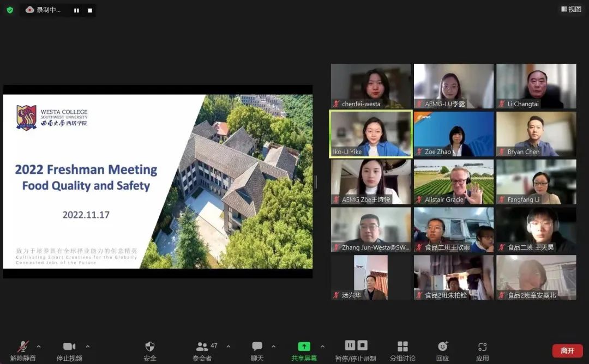Expand the arrow next to 参会者
The height and width of the screenshot is (364, 589).
coord(228,347)
